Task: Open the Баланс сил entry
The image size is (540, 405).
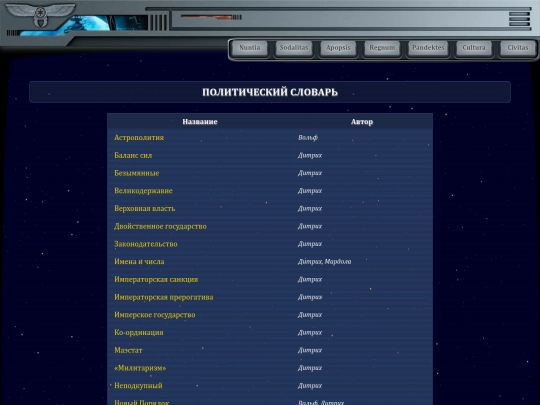Action: (133, 155)
